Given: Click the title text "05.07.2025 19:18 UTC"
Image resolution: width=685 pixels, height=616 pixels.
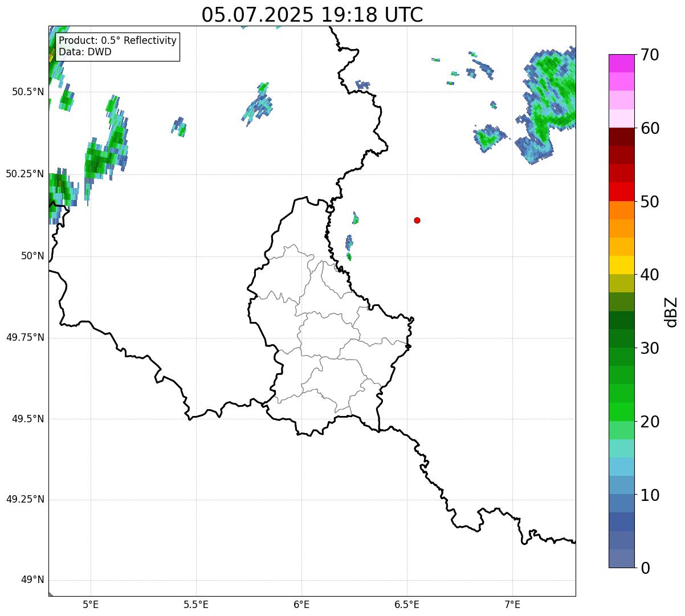Looking at the screenshot, I should point(312,14).
